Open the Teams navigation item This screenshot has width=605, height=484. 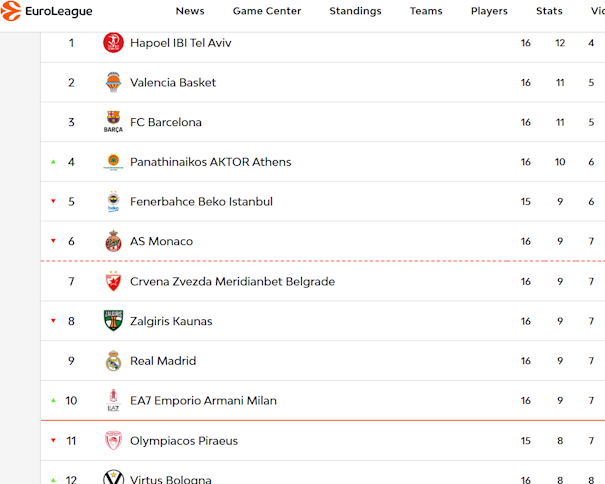(x=426, y=11)
